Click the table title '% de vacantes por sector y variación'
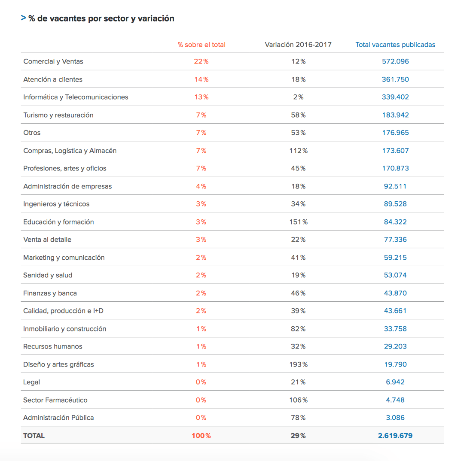 point(101,18)
